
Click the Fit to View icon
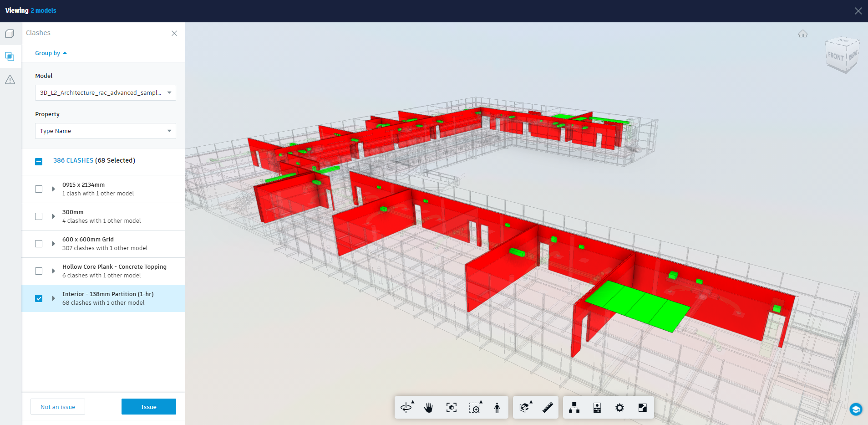(451, 407)
